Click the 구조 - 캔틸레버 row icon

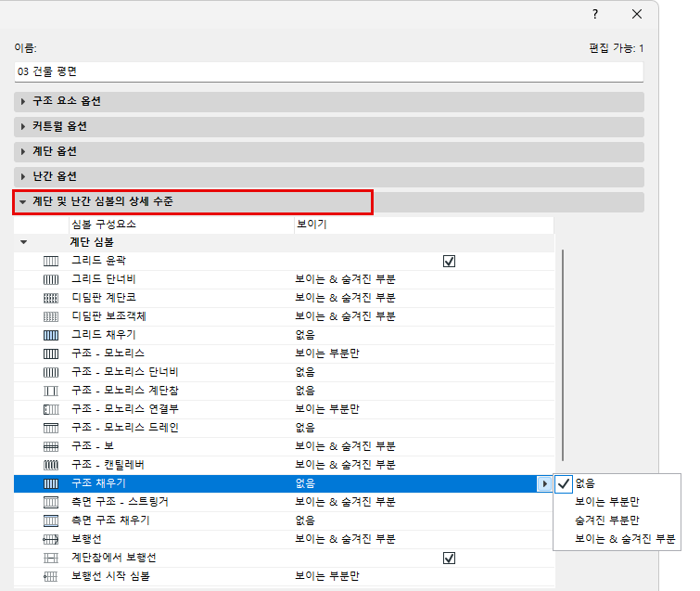pos(51,465)
